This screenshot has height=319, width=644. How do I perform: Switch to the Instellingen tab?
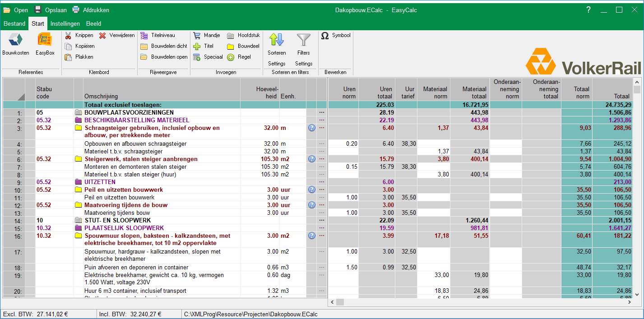(65, 23)
